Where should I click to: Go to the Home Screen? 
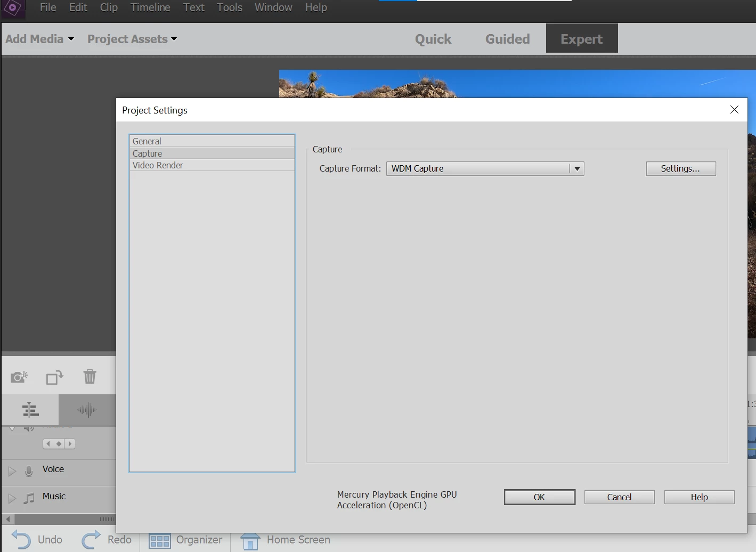click(x=285, y=540)
